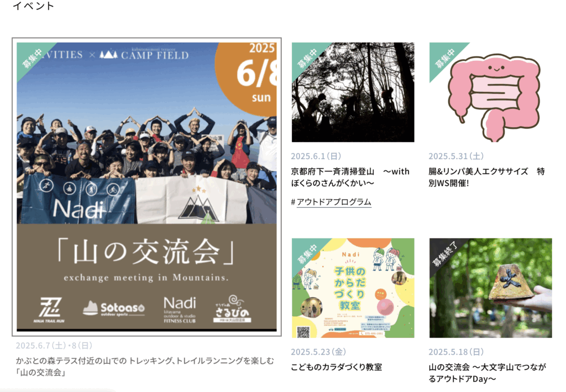Open the pink intestine illustration event image
The image size is (566, 392).
point(491,92)
